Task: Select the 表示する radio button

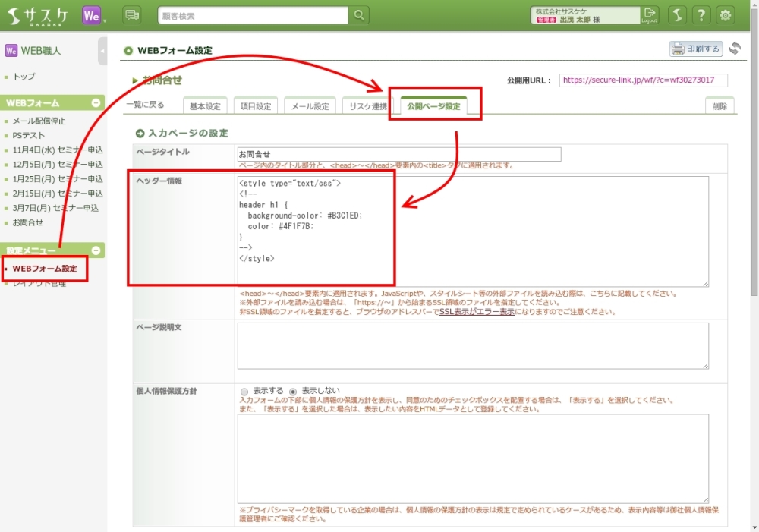Action: 244,391
